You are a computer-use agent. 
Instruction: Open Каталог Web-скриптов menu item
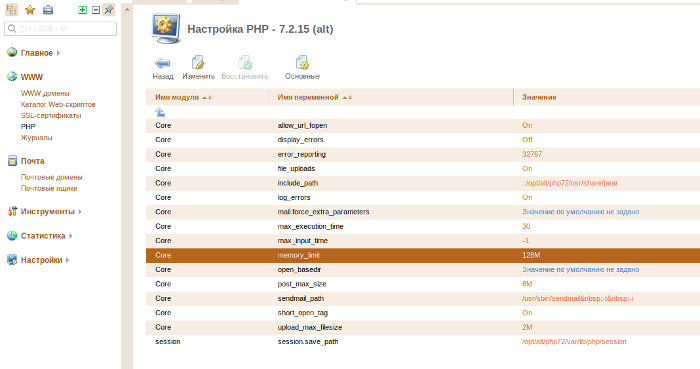pyautogui.click(x=58, y=104)
